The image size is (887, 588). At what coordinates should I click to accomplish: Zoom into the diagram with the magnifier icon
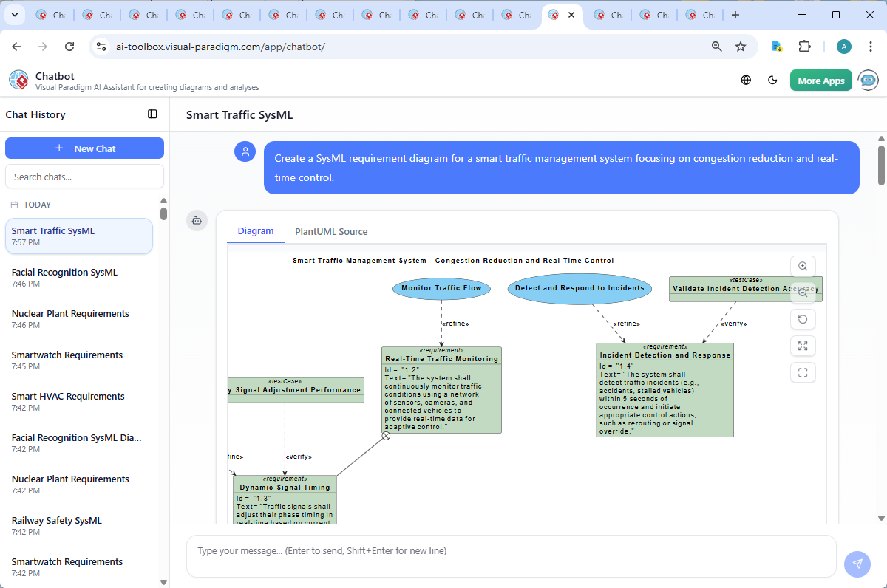(803, 266)
